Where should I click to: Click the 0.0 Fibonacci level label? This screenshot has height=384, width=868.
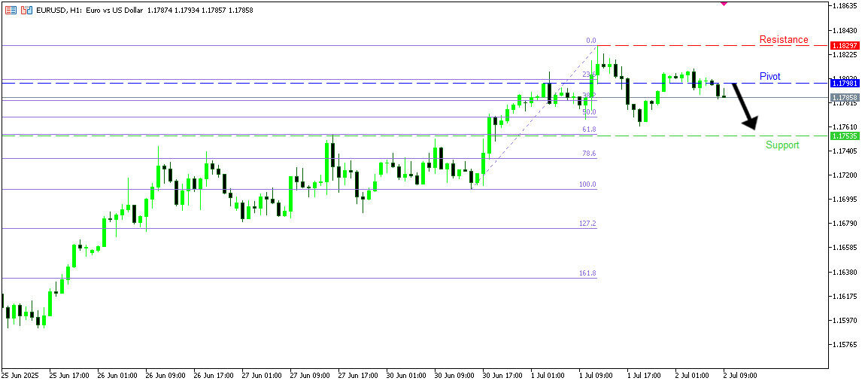click(591, 41)
